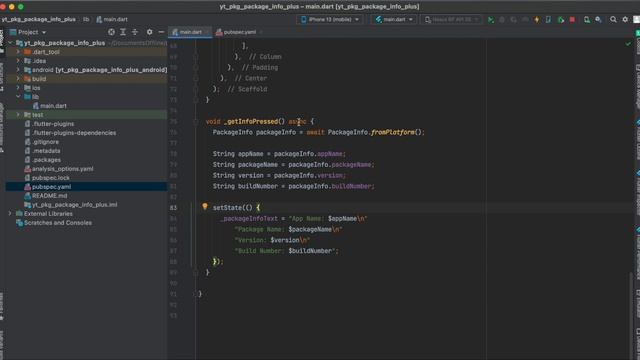Run the app with the green Run icon
This screenshot has height=360, width=640.
tap(491, 20)
